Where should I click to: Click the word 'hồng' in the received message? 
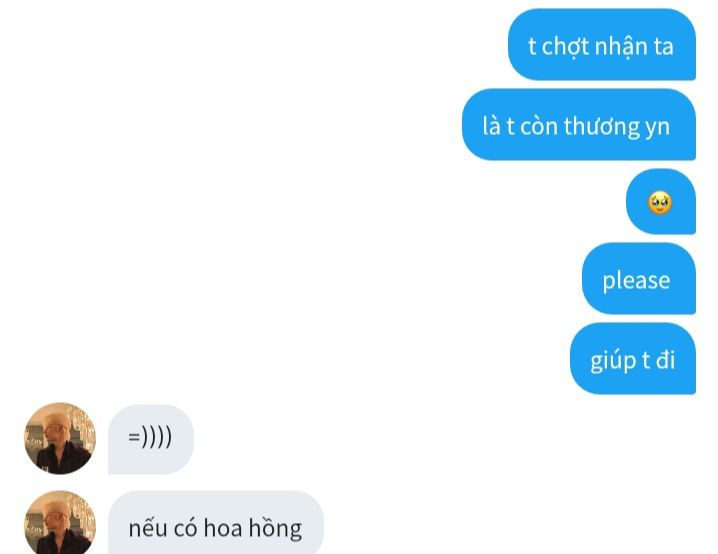275,528
